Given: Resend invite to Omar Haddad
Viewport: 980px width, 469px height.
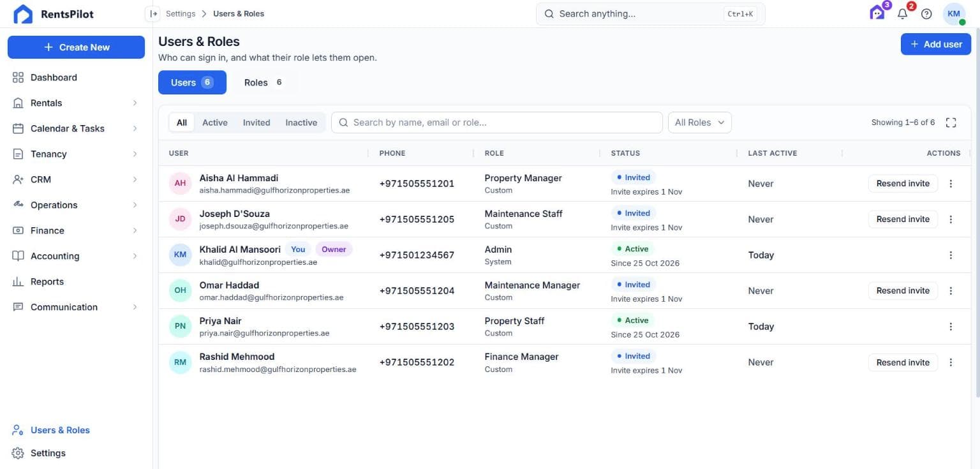Looking at the screenshot, I should [903, 291].
